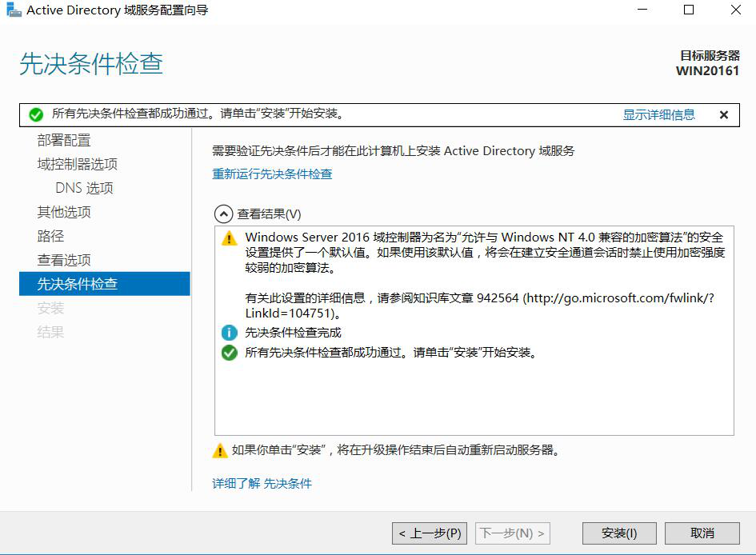756x555 pixels.
Task: Select DNS 选项 step in sidebar
Action: pos(84,188)
